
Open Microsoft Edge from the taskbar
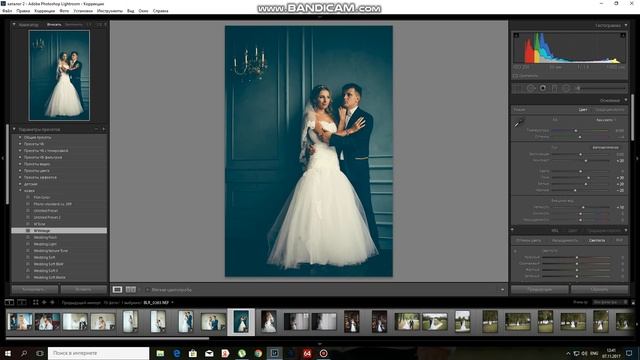click(177, 353)
